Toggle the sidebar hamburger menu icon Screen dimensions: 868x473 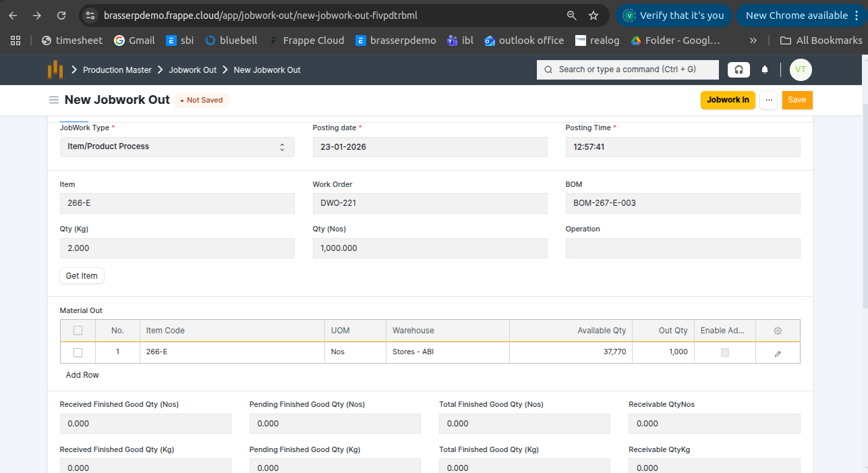tap(54, 100)
